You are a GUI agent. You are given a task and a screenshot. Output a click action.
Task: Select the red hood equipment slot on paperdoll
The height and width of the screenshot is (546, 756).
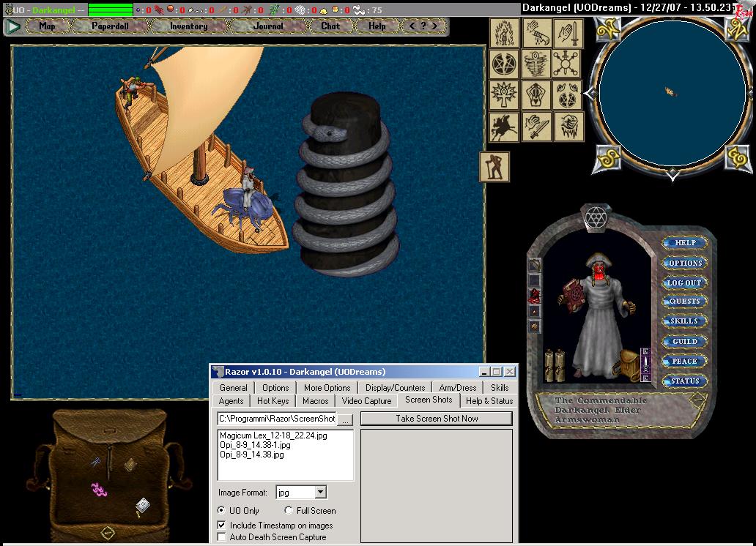[534, 295]
